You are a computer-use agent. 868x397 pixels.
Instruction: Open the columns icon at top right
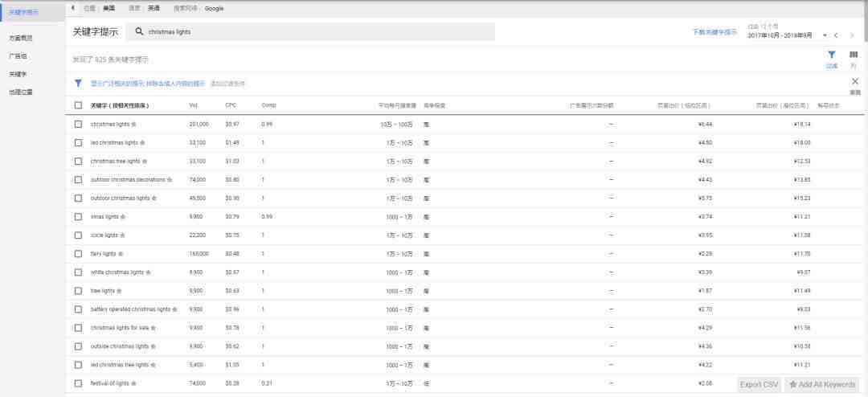(853, 55)
